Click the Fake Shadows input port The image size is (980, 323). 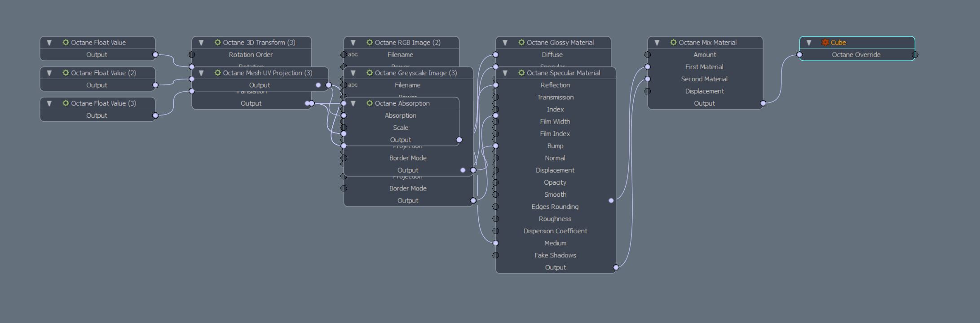click(x=495, y=255)
